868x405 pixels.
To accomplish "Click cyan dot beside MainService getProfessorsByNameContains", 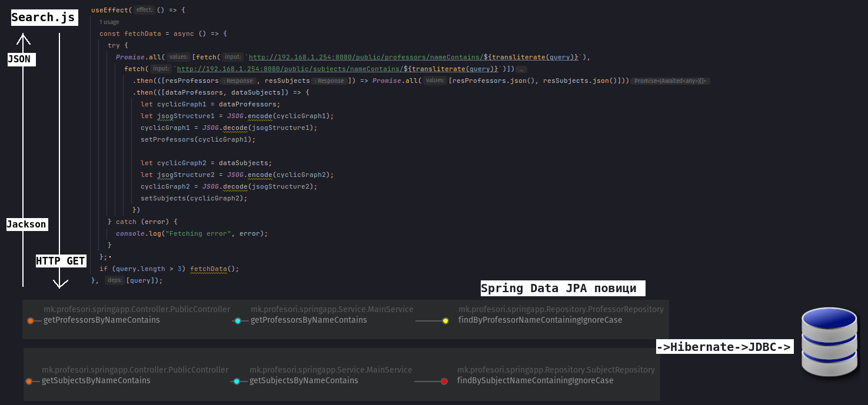I will [x=238, y=321].
